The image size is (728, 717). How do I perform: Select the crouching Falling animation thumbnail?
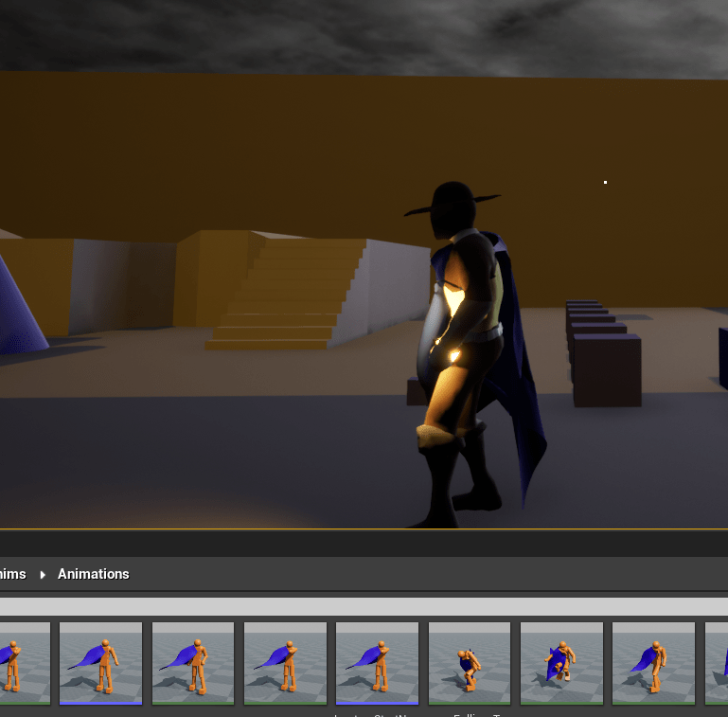coord(470,663)
